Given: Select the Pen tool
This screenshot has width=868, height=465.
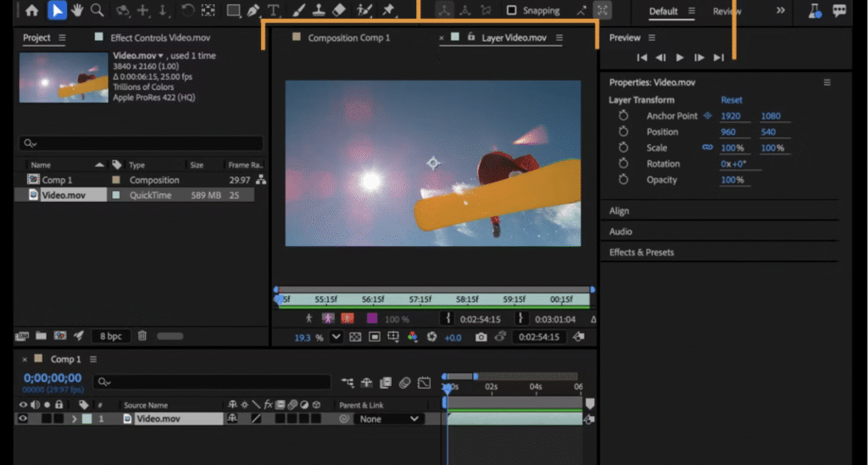Looking at the screenshot, I should pos(253,10).
